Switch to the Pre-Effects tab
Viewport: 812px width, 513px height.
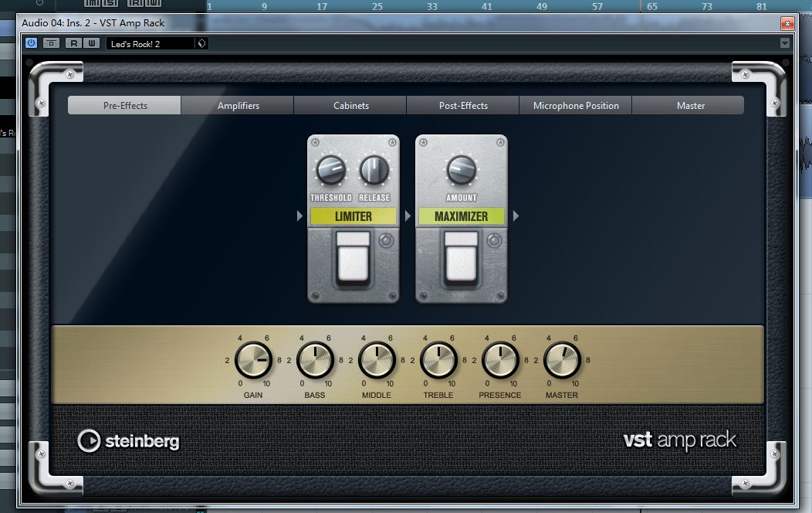124,105
